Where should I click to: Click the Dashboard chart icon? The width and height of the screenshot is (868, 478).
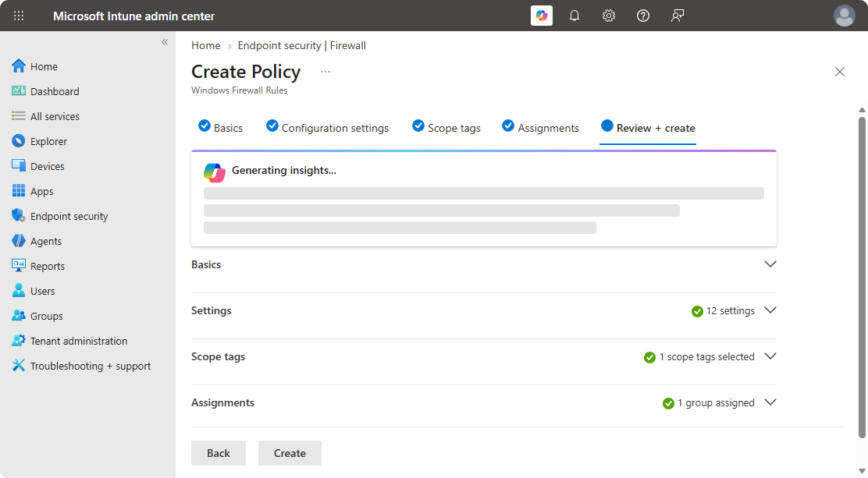click(x=18, y=90)
